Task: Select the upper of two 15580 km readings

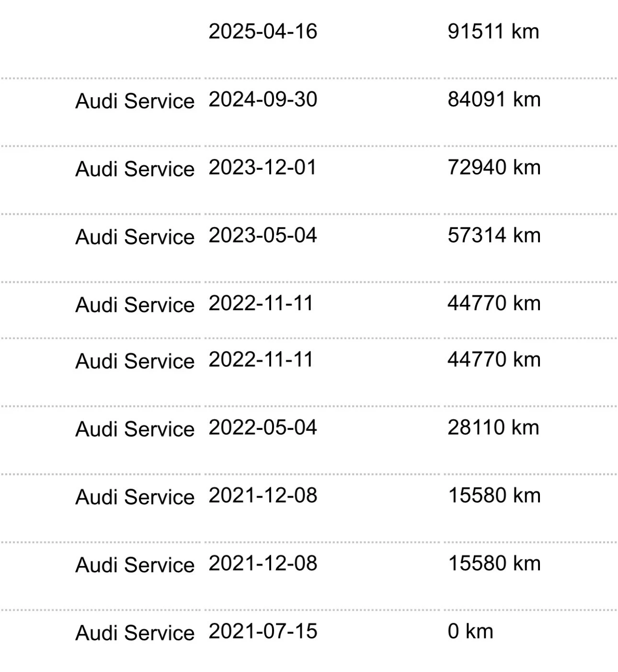Action: [494, 496]
